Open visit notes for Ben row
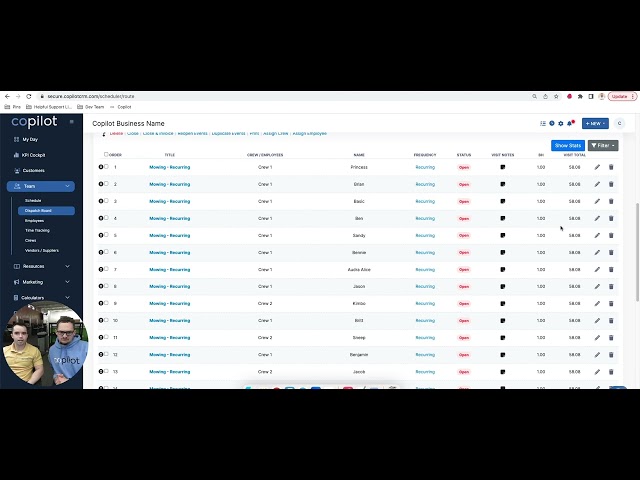The height and width of the screenshot is (480, 640). [x=503, y=218]
